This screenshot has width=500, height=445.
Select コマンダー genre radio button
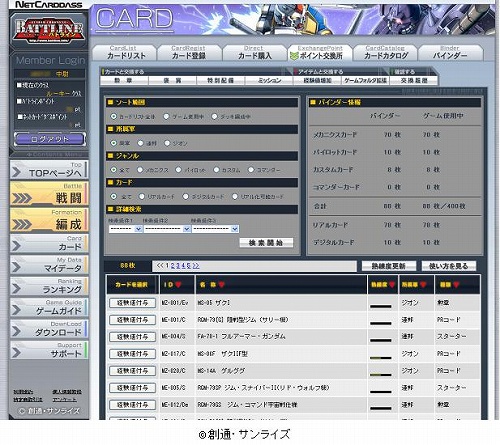(x=251, y=170)
